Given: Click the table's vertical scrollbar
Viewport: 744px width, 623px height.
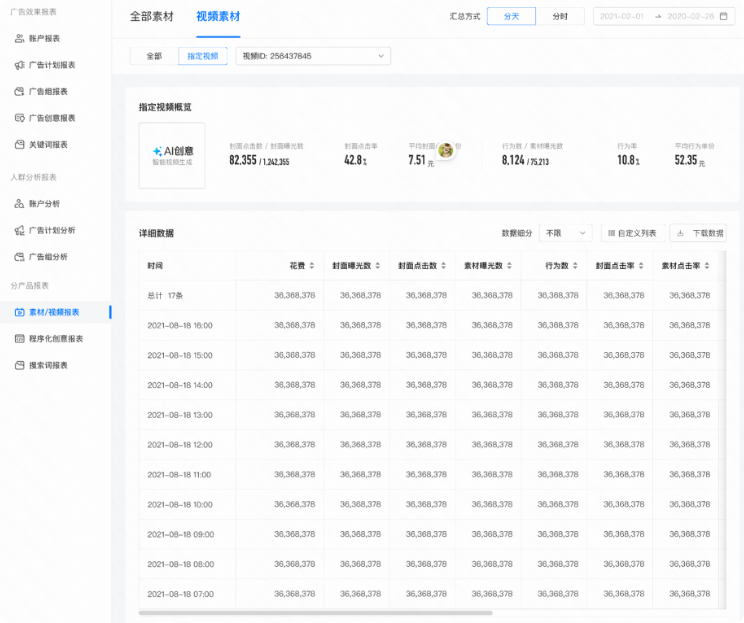Looking at the screenshot, I should (723, 429).
